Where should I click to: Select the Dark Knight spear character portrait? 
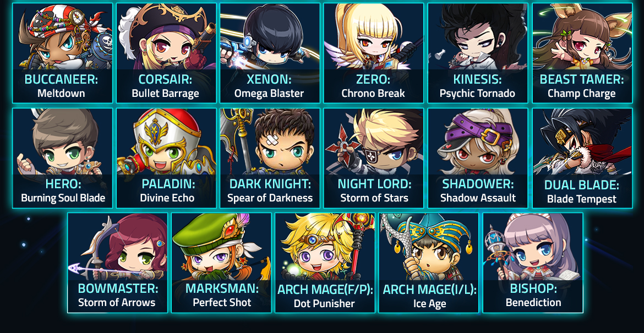click(270, 141)
